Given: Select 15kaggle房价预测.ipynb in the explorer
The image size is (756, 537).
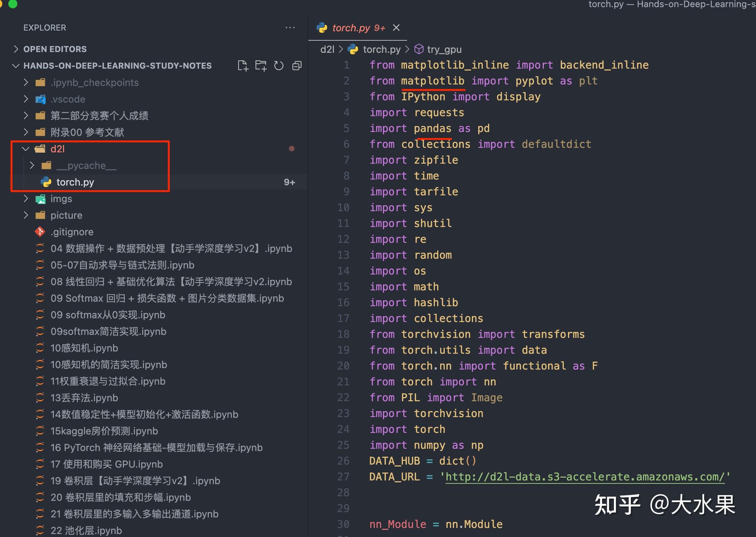Looking at the screenshot, I should [x=104, y=431].
